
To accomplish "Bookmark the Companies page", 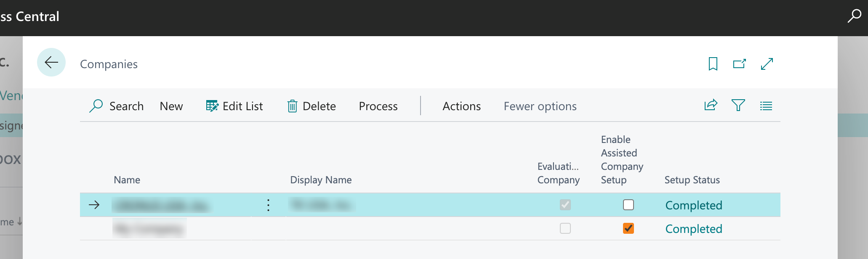I will pos(713,64).
